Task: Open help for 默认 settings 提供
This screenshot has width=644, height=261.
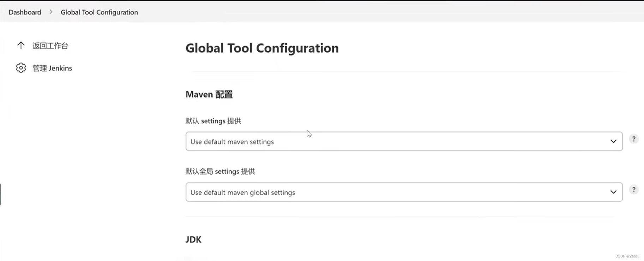Action: pos(634,139)
